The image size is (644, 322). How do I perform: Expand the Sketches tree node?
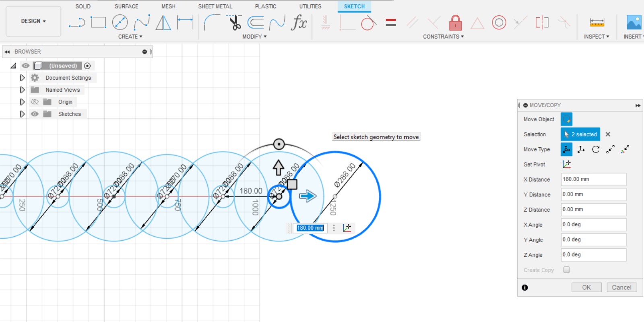coord(22,114)
